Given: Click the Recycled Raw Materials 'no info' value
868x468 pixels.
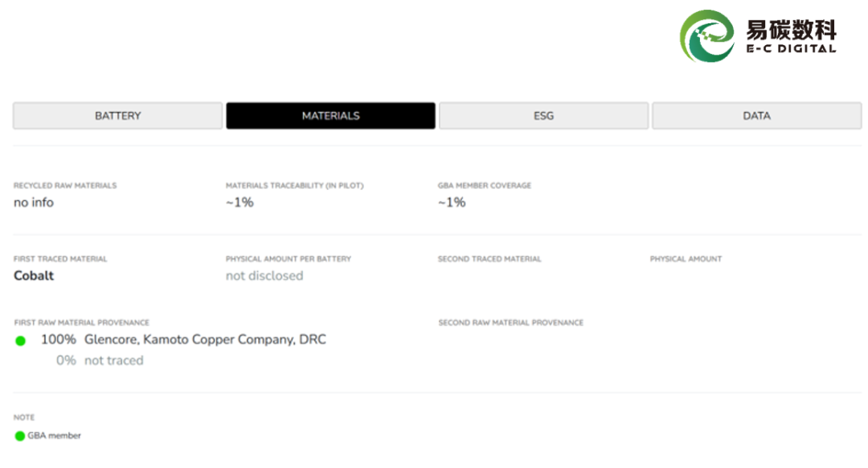Looking at the screenshot, I should tap(34, 203).
